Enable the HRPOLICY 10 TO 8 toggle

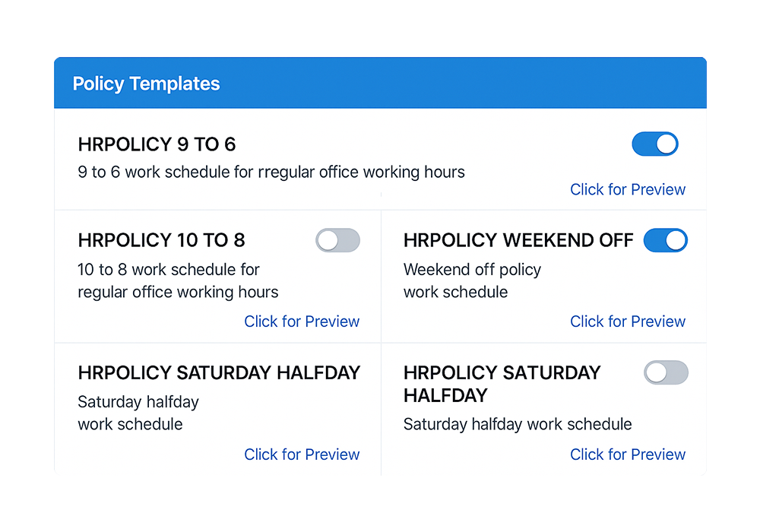click(x=337, y=240)
